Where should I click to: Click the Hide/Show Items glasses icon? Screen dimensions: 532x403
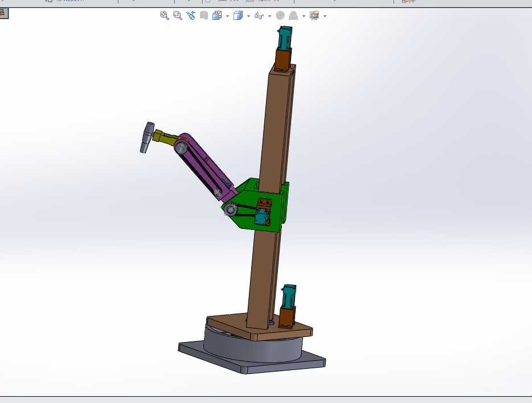pos(259,16)
